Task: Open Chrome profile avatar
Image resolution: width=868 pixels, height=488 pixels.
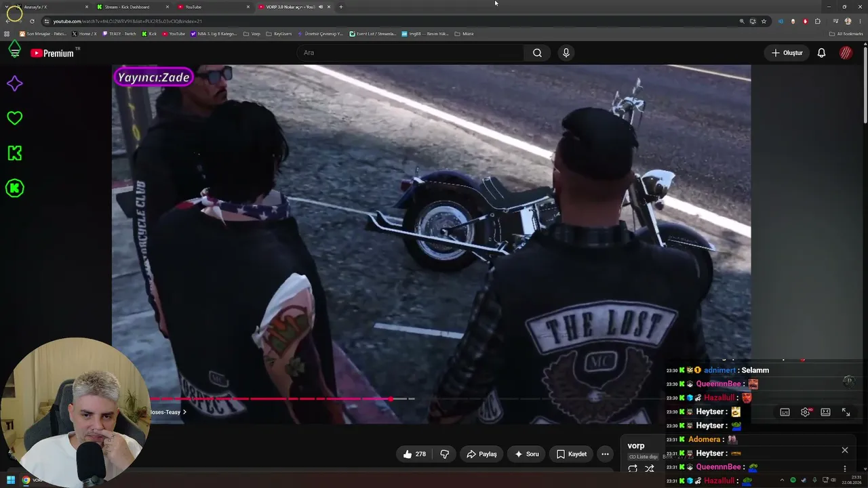Action: tap(848, 21)
